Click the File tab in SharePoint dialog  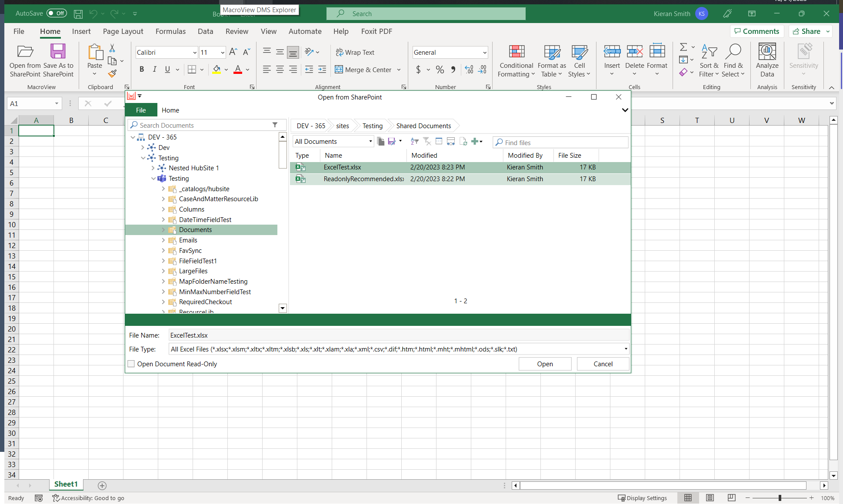tap(141, 110)
